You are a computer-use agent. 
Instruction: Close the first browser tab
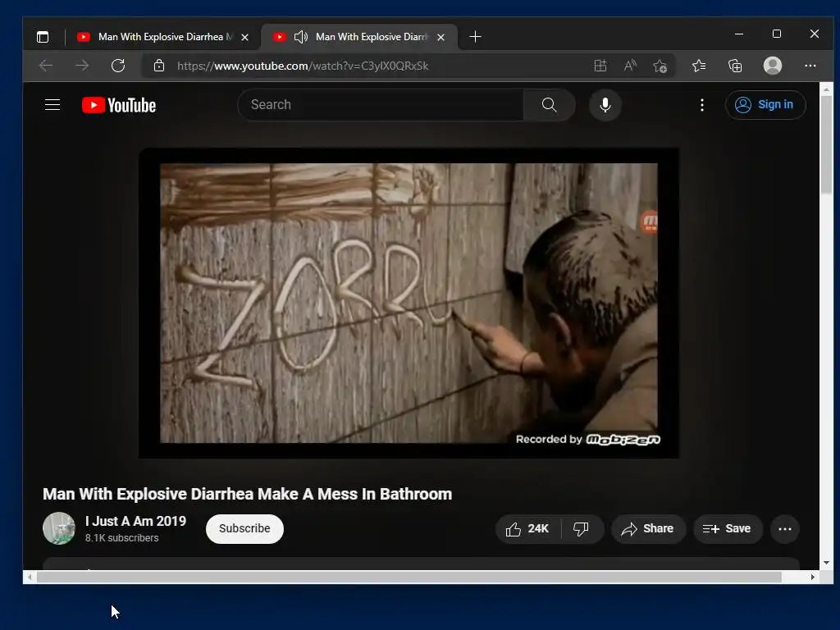pos(244,37)
